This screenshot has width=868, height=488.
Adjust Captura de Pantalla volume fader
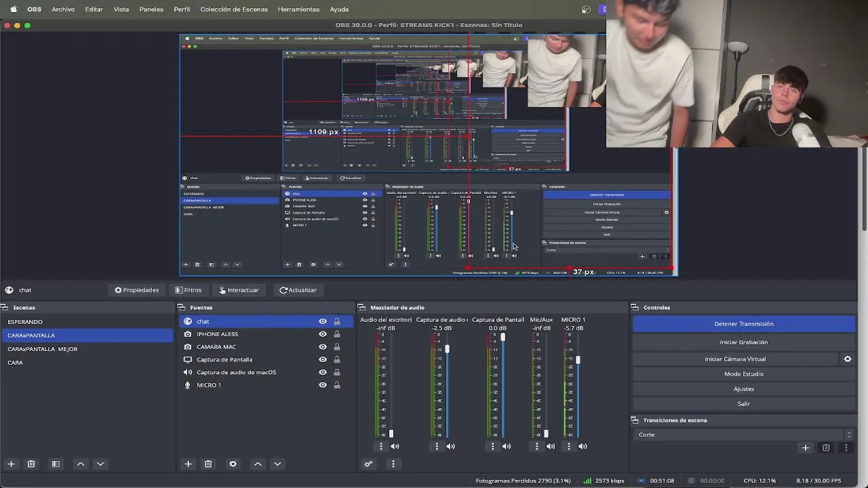tap(502, 338)
